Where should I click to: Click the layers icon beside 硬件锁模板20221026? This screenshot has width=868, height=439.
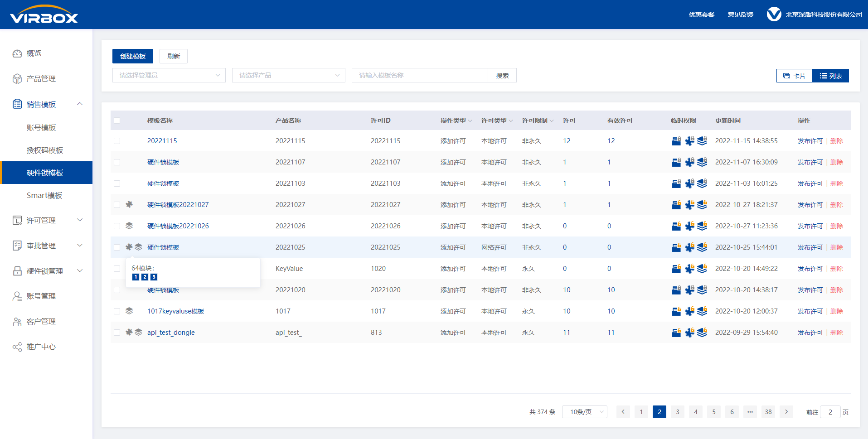pyautogui.click(x=129, y=226)
